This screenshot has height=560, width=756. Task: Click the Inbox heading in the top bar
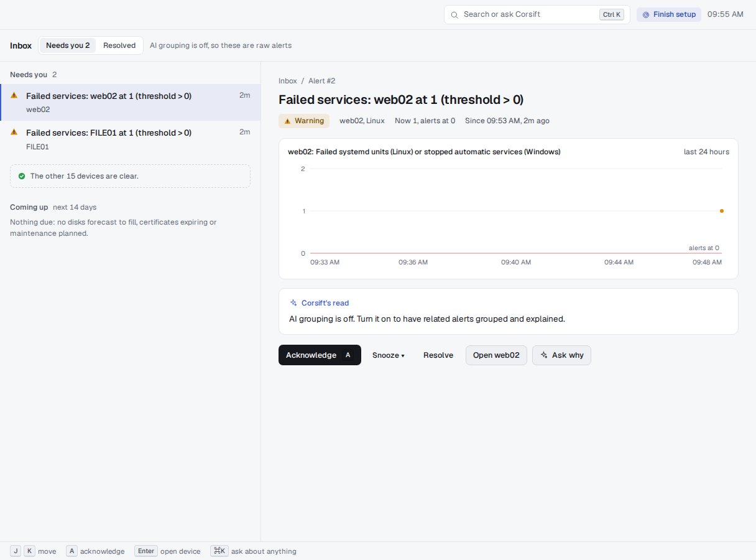click(x=21, y=45)
